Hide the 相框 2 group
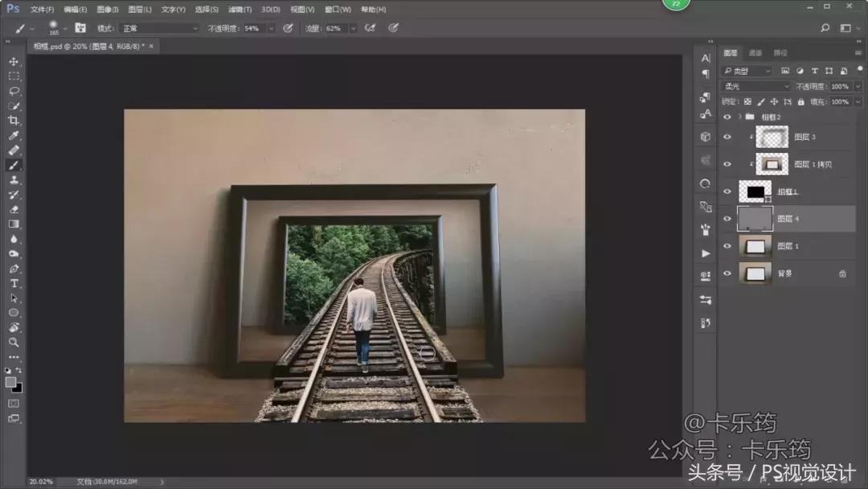868x489 pixels. coord(727,117)
